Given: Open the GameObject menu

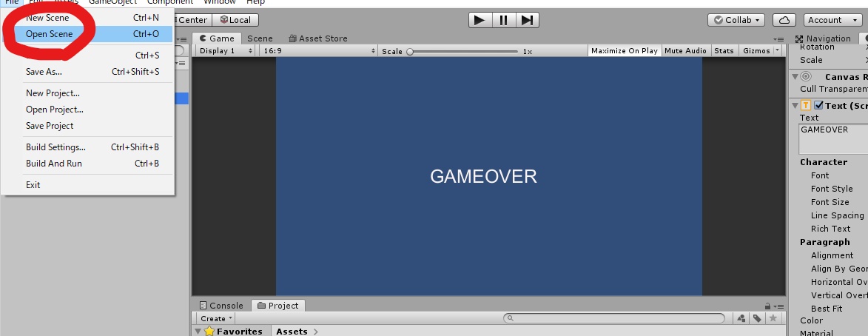Looking at the screenshot, I should point(113,2).
